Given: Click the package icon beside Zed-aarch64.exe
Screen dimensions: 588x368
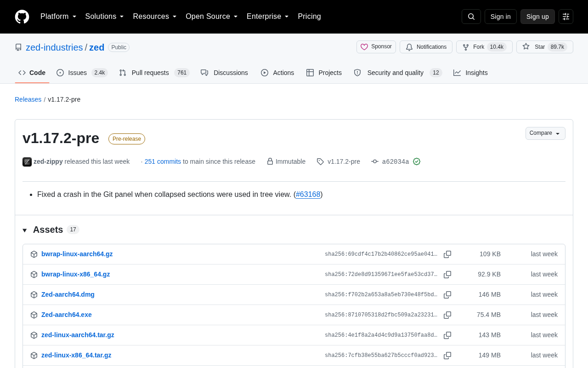Looking at the screenshot, I should point(34,315).
